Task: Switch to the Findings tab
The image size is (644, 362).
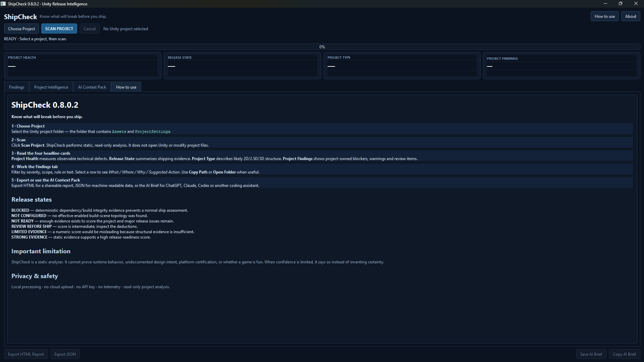Action: pyautogui.click(x=16, y=87)
